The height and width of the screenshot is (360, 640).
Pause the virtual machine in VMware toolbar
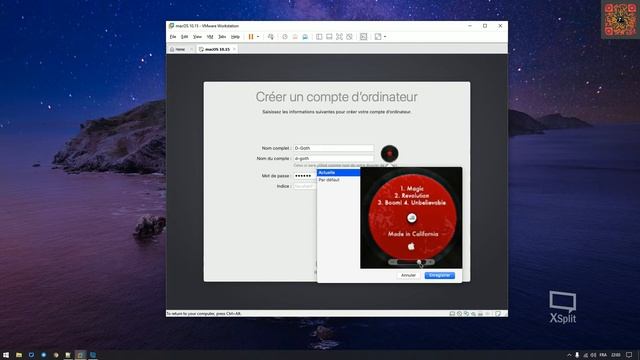[x=251, y=37]
